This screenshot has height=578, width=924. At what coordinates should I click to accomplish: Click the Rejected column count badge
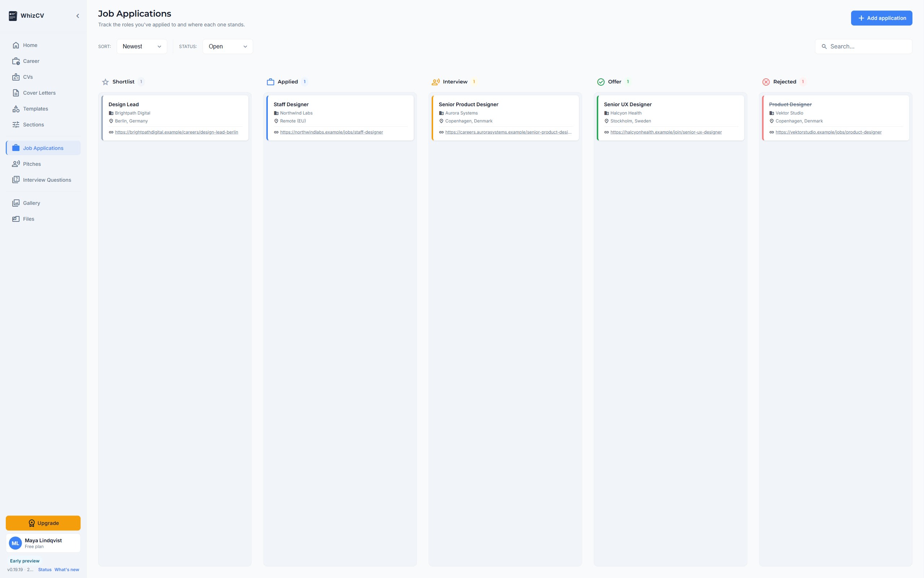click(x=803, y=82)
